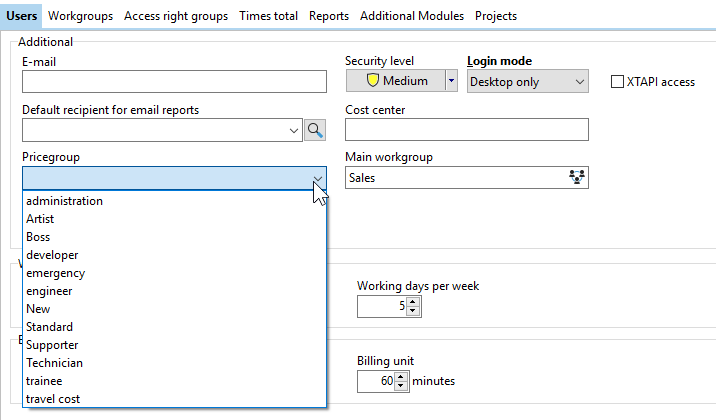Screen dimensions: 716x420
Task: Select the Additional Modules tab
Action: coord(412,16)
